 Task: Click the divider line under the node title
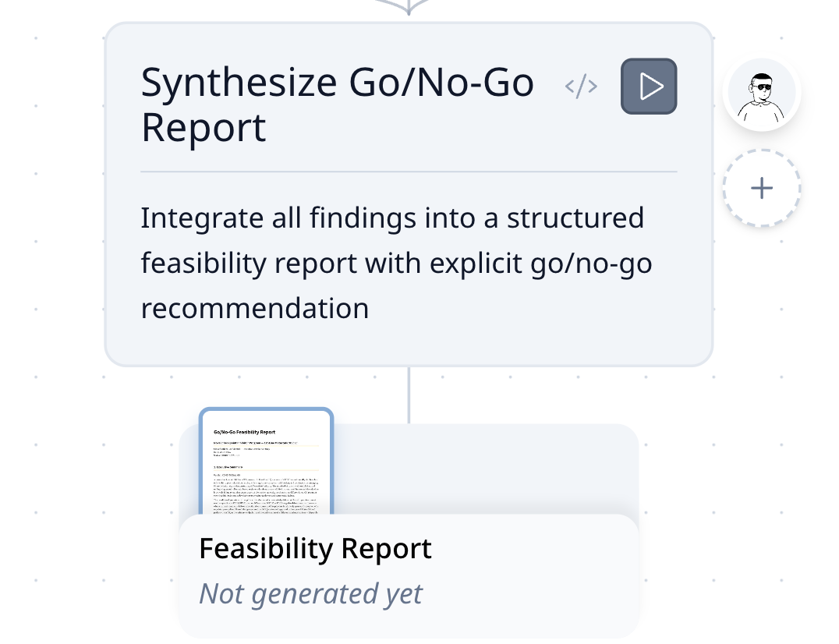click(409, 171)
